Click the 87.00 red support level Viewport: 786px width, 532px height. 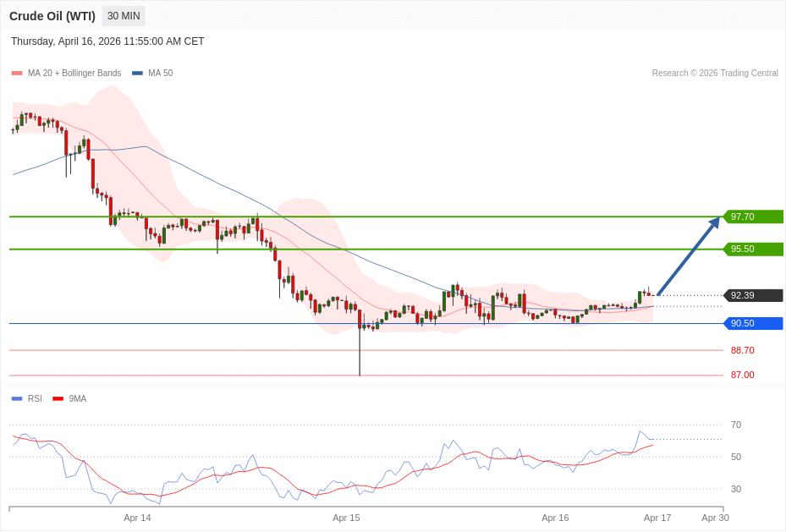(742, 375)
